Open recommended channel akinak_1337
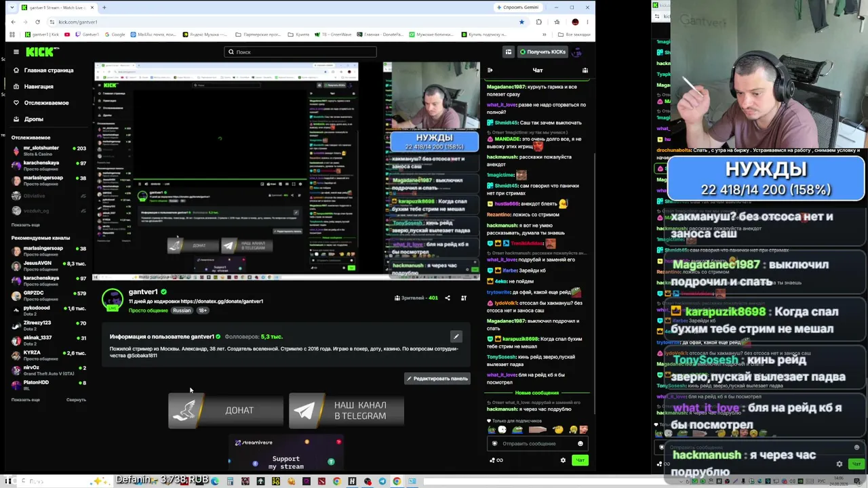The image size is (868, 488). tap(49, 340)
